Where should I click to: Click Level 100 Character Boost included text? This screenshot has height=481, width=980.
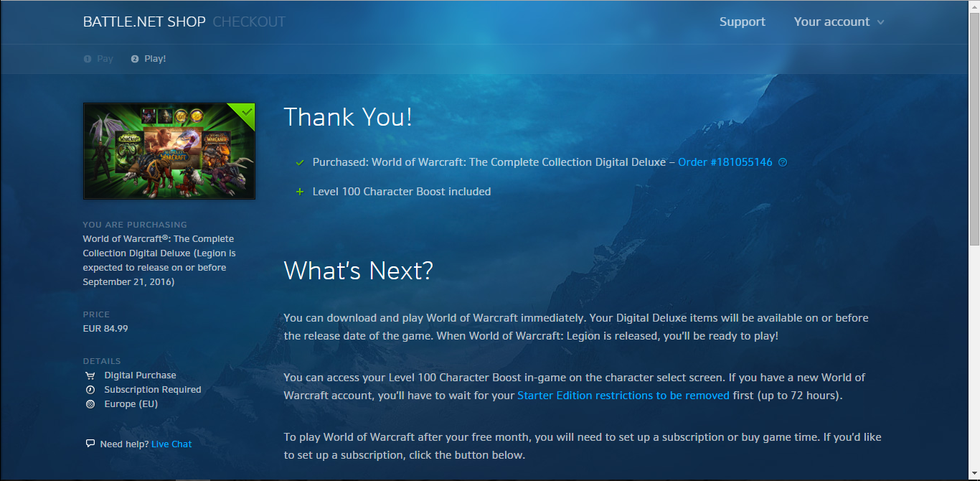[x=402, y=192]
